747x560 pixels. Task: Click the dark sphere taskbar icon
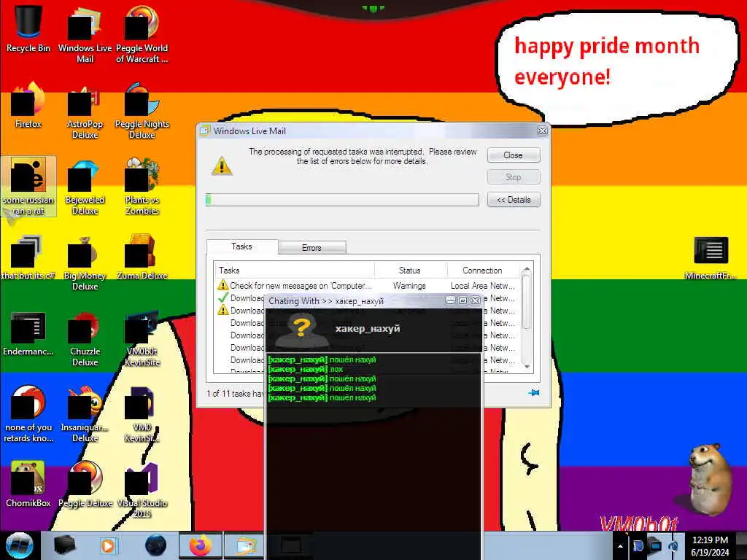coord(156,545)
